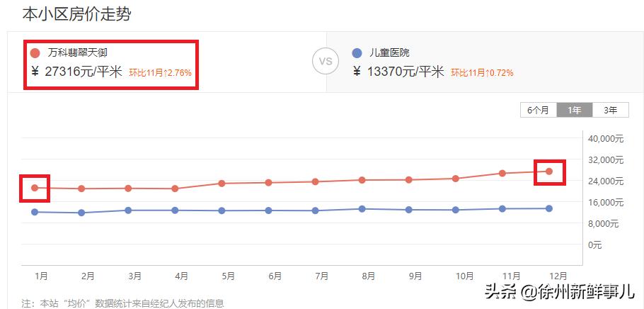Screen dimensions: 644x309
Task: Select the 1年 time range tab
Action: coord(575,110)
